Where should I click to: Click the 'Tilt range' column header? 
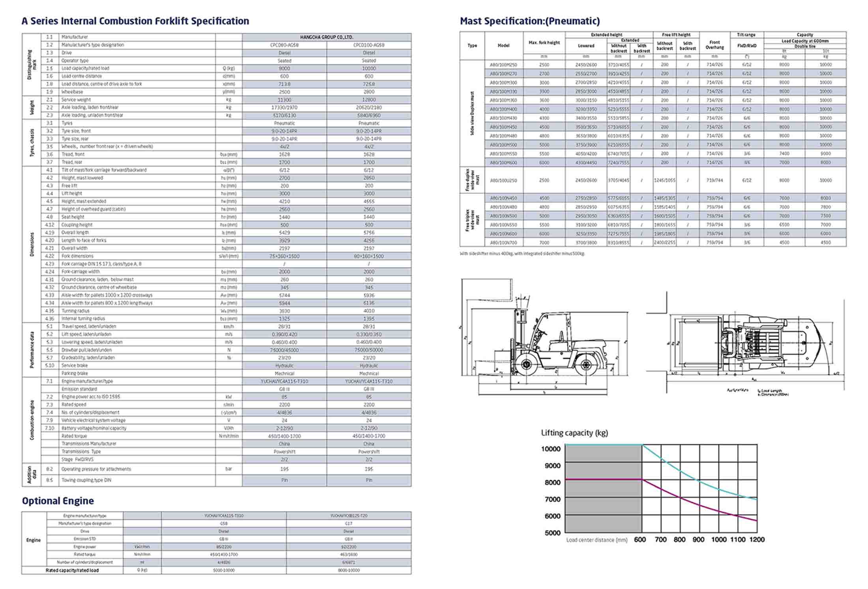pos(746,35)
